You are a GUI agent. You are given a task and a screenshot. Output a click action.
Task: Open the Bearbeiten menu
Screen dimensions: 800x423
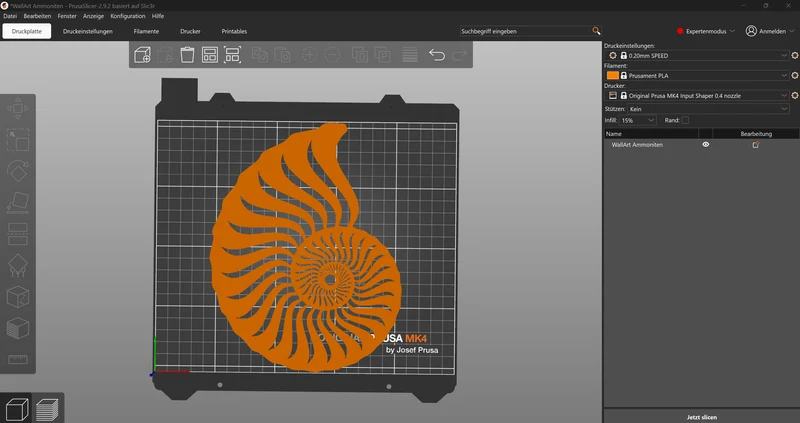pos(37,16)
